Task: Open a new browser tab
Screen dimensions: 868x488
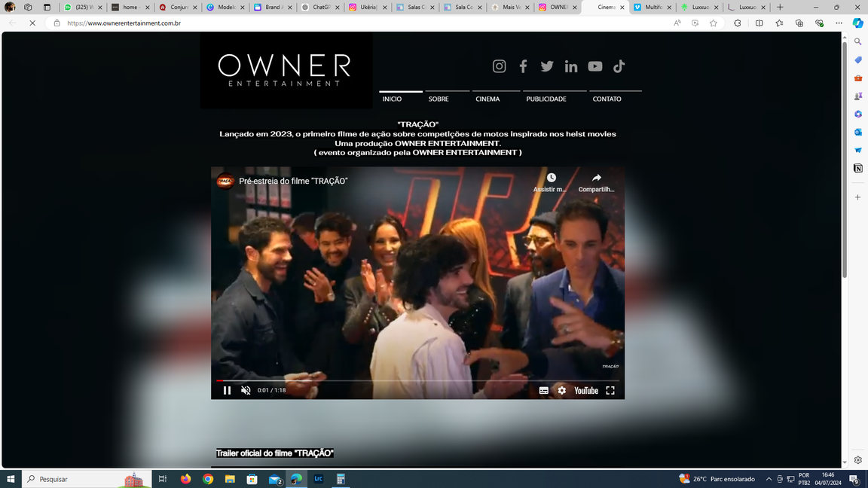Action: click(780, 8)
